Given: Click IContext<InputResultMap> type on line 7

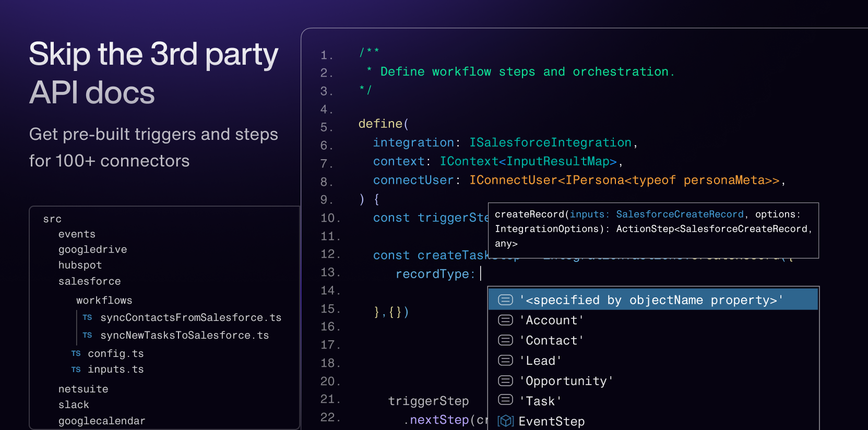Looking at the screenshot, I should click(528, 162).
